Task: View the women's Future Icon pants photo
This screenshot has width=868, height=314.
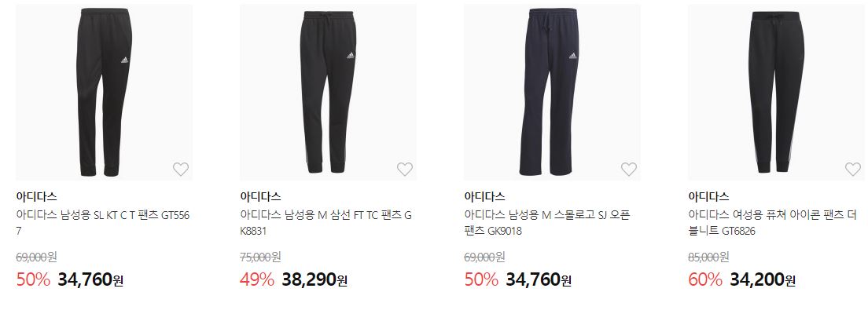Action: pyautogui.click(x=777, y=92)
